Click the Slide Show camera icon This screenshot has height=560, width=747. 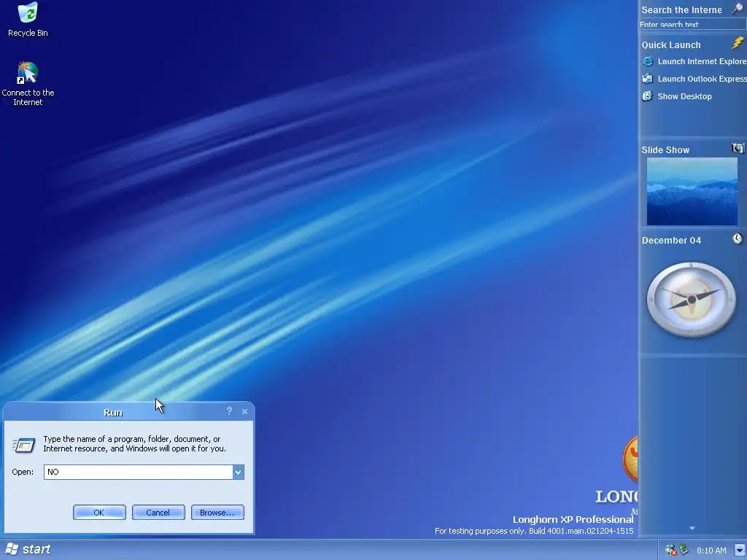point(738,148)
